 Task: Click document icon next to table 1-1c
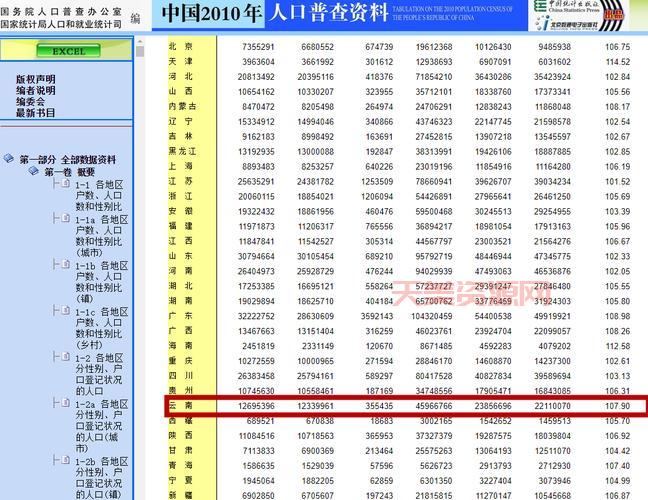(65, 310)
